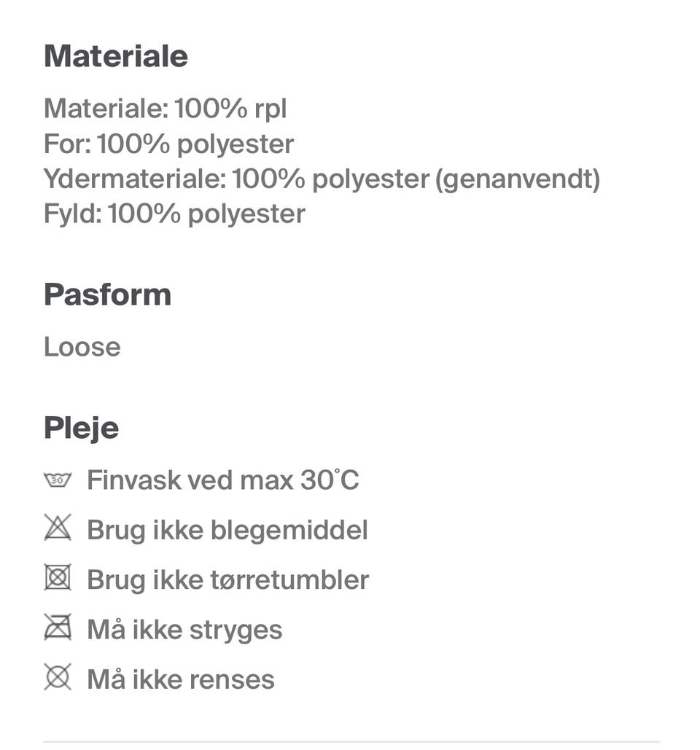Click the 'Brug ikke blegemiddel' text
This screenshot has width=700, height=750.
[x=227, y=530]
